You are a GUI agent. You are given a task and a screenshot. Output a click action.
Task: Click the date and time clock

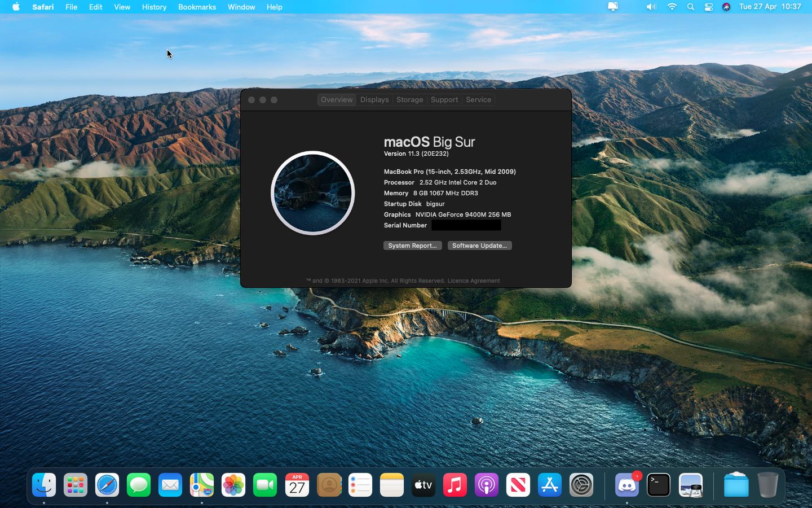[770, 7]
